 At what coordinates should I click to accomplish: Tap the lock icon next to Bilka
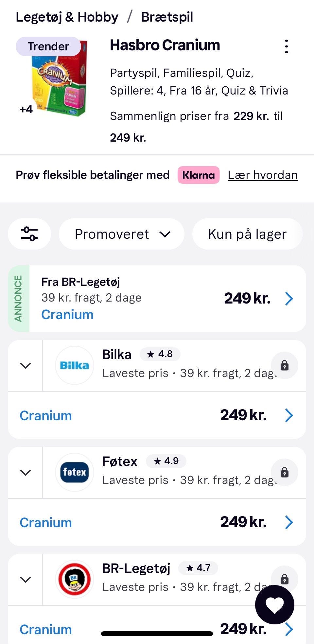click(x=284, y=365)
